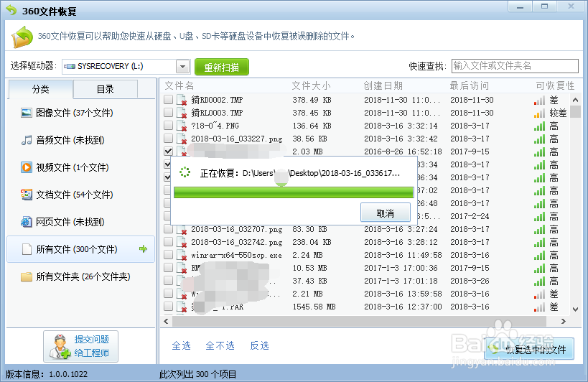Click the 較差 recoverability label
The width and height of the screenshot is (588, 382).
click(558, 113)
